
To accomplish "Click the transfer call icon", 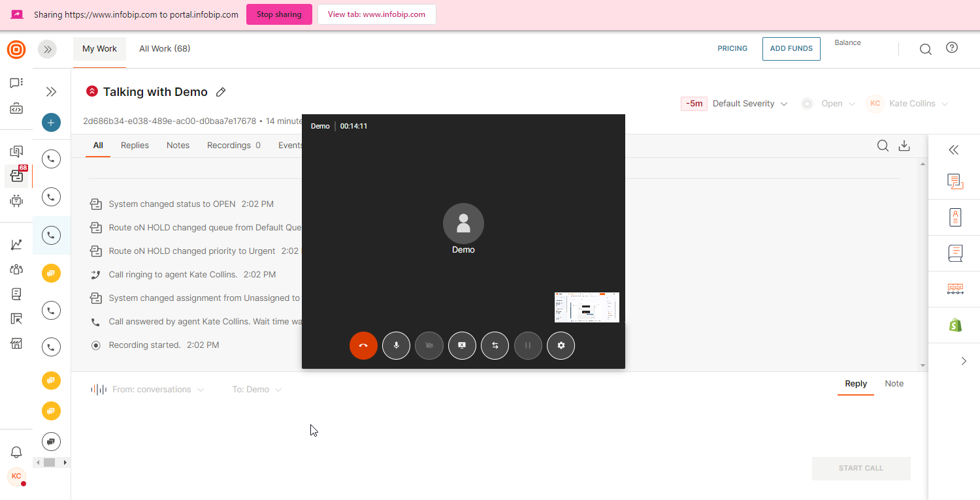I will pos(495,345).
